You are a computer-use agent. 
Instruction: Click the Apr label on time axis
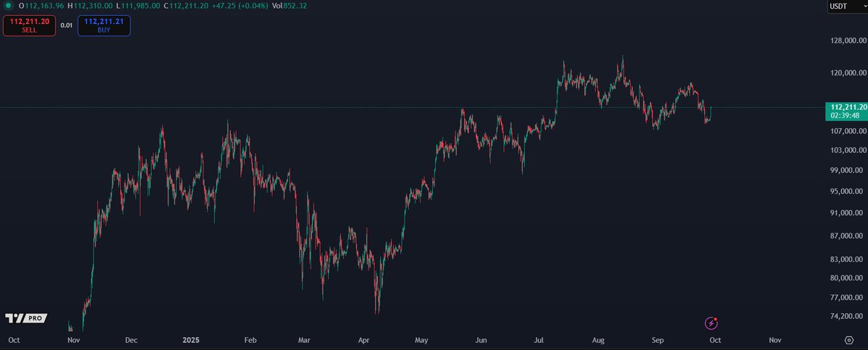point(363,340)
